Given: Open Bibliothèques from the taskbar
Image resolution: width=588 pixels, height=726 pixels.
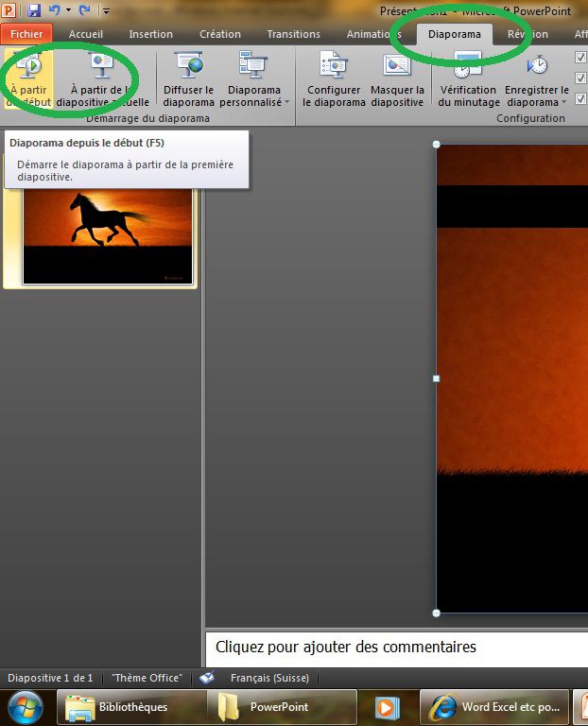Looking at the screenshot, I should pyautogui.click(x=120, y=706).
